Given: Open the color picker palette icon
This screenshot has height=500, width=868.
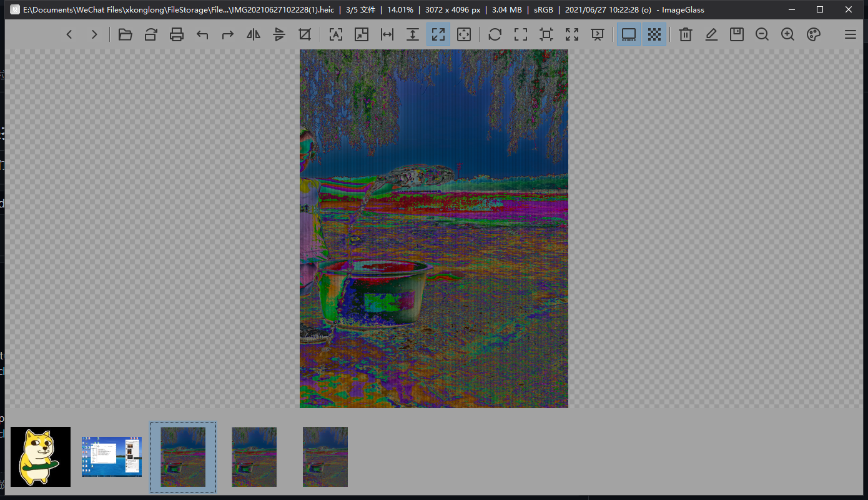Looking at the screenshot, I should click(x=814, y=34).
